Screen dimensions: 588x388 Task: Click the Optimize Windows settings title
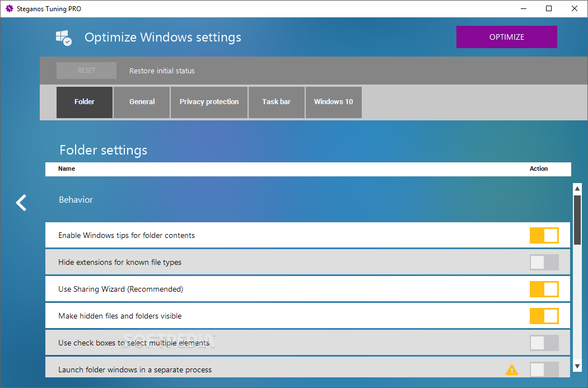(x=163, y=38)
